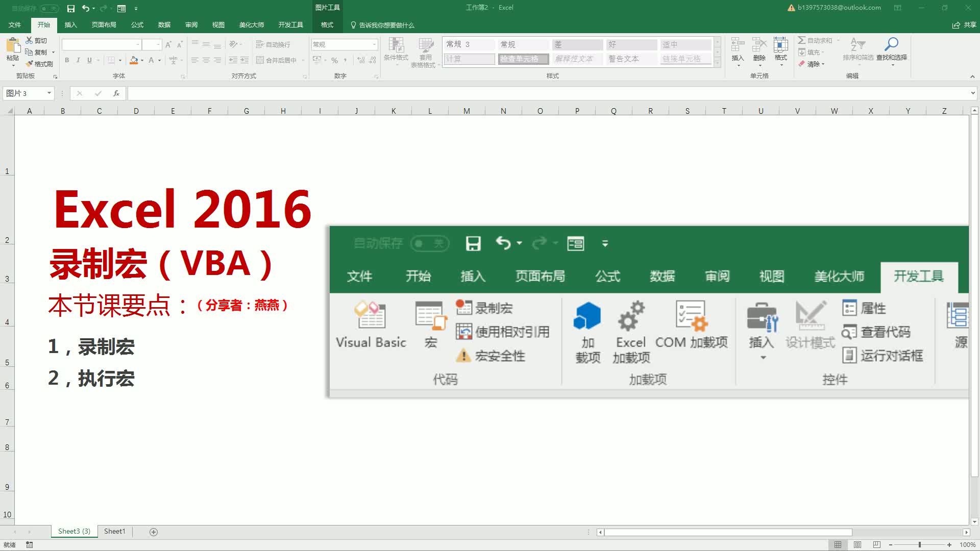Toggle Wrap Text (自动换行)
The width and height of the screenshot is (980, 551).
[x=273, y=44]
